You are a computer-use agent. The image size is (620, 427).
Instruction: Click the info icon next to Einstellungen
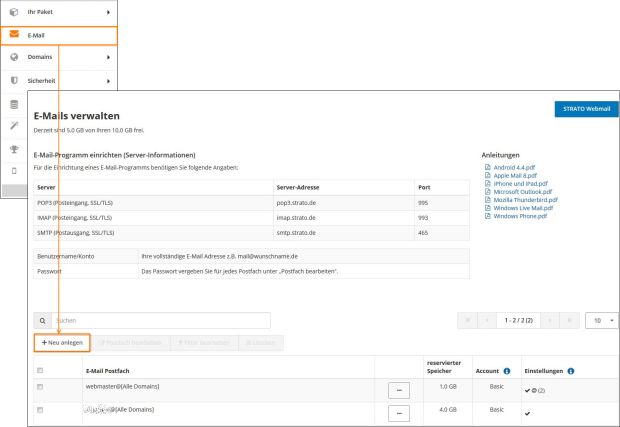(571, 371)
